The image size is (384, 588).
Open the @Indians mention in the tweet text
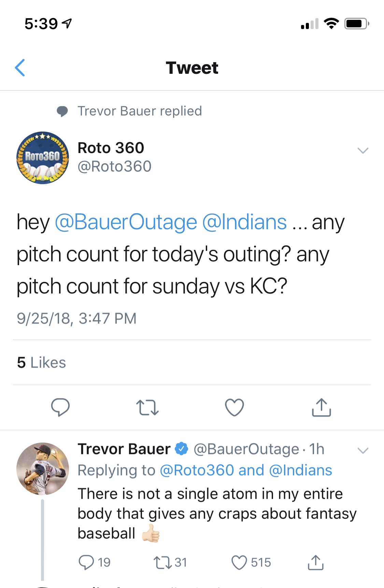(244, 222)
